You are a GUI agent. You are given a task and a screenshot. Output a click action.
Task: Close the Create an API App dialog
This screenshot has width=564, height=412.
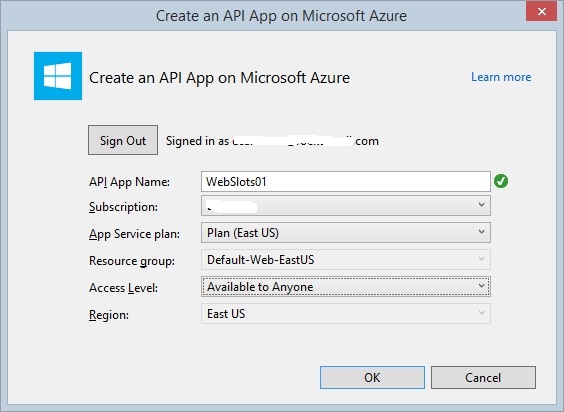[x=541, y=12]
